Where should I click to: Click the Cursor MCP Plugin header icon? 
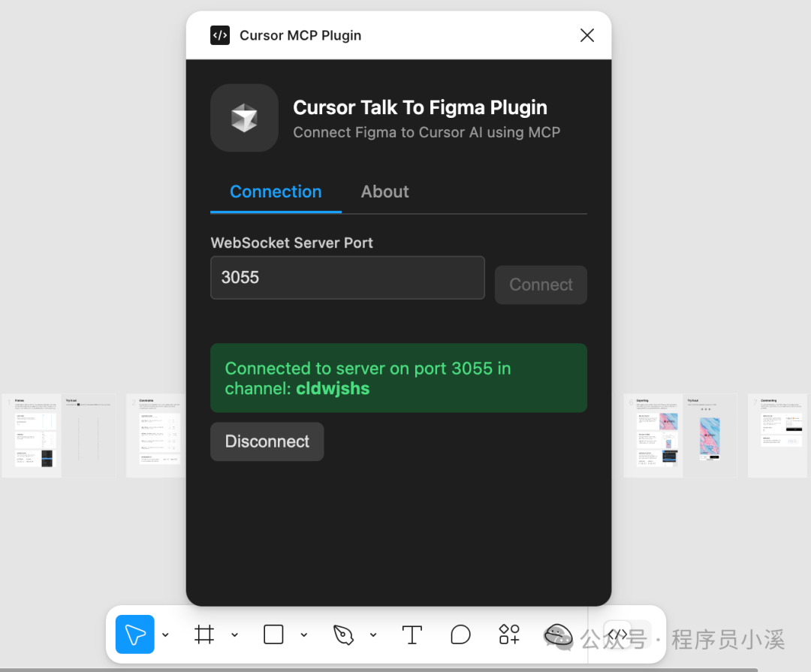click(x=219, y=35)
